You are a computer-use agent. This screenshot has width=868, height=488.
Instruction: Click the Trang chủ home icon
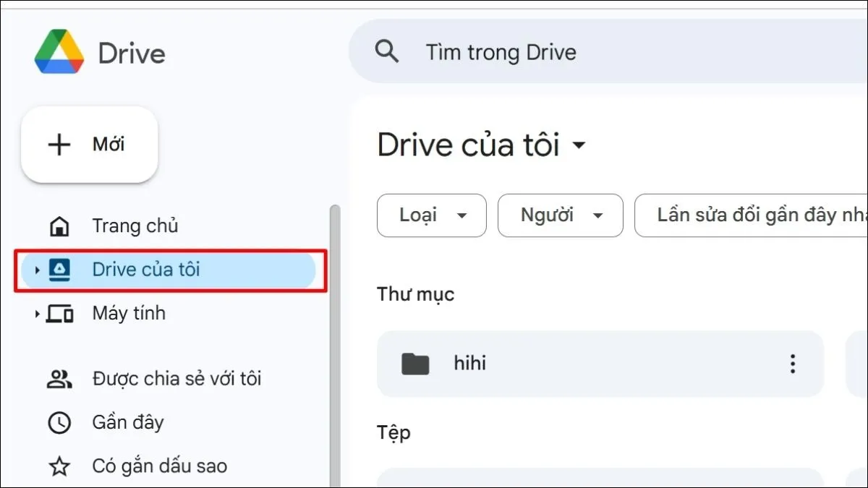tap(59, 226)
